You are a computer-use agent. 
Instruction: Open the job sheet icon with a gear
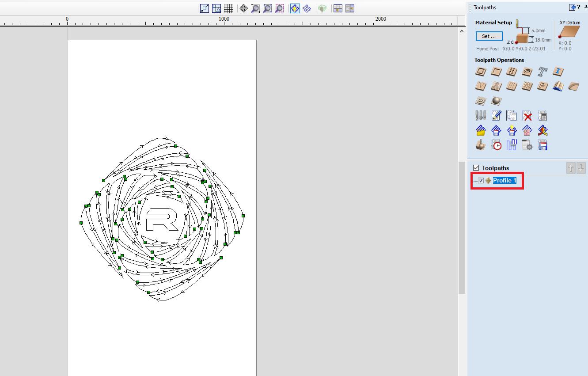tap(527, 145)
